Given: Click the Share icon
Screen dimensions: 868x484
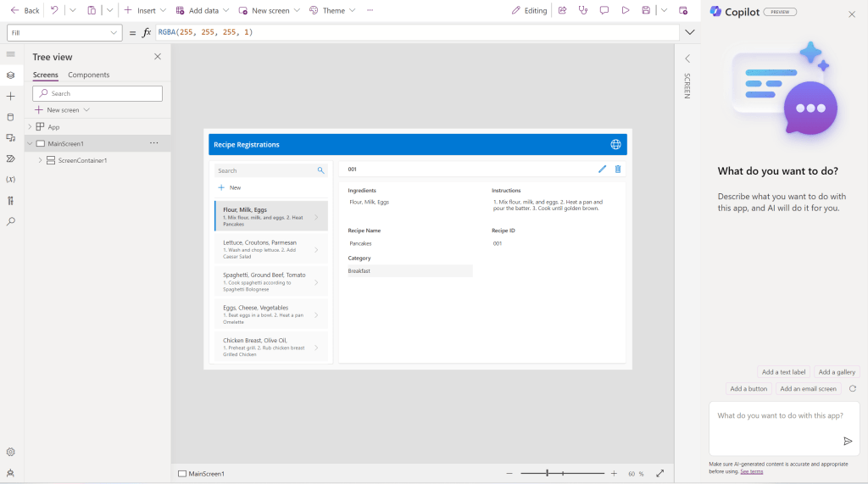Looking at the screenshot, I should [563, 10].
